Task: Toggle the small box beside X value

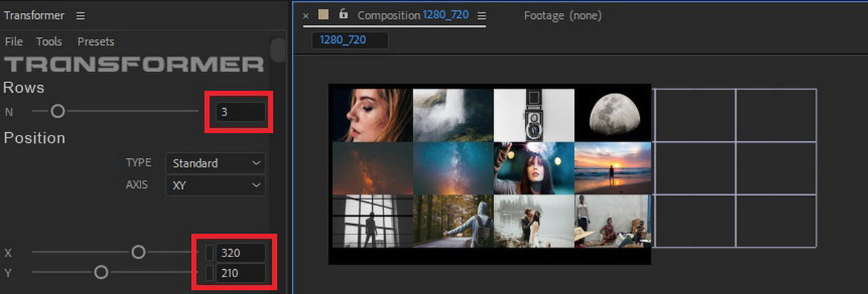Action: click(x=209, y=253)
